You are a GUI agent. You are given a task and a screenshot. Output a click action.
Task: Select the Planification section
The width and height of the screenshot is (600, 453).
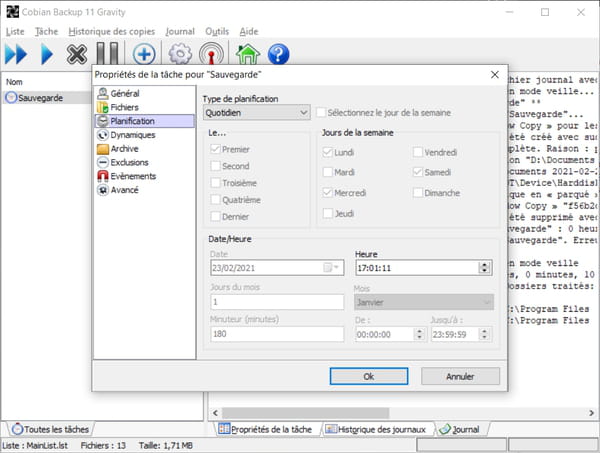click(x=145, y=121)
